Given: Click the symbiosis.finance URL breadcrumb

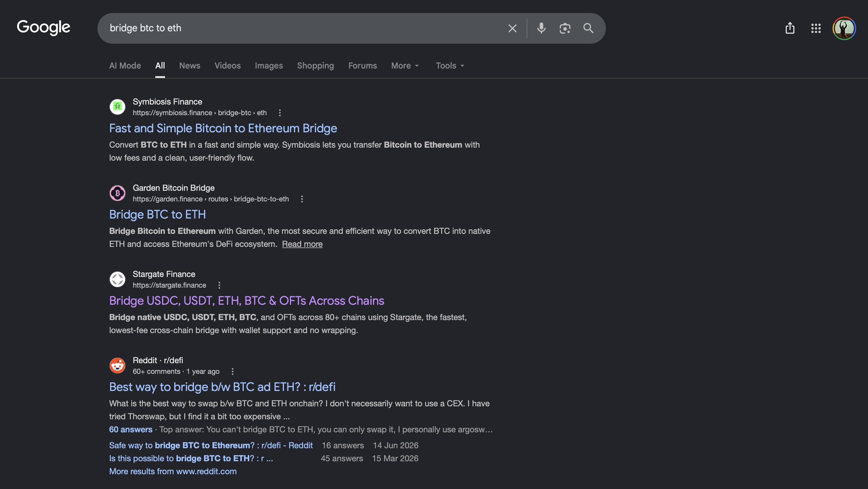Looking at the screenshot, I should [200, 113].
